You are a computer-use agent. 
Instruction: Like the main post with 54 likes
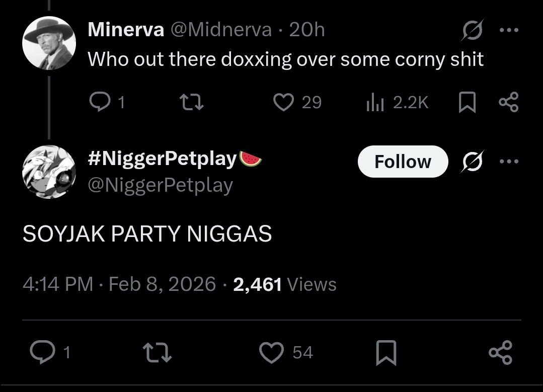click(272, 352)
